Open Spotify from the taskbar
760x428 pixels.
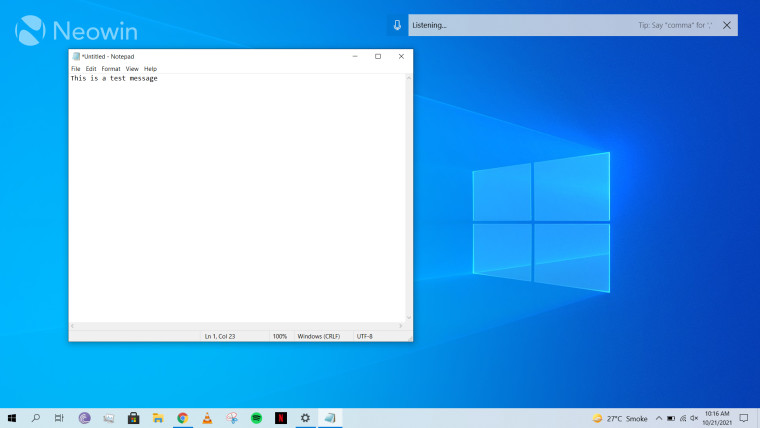pos(256,418)
